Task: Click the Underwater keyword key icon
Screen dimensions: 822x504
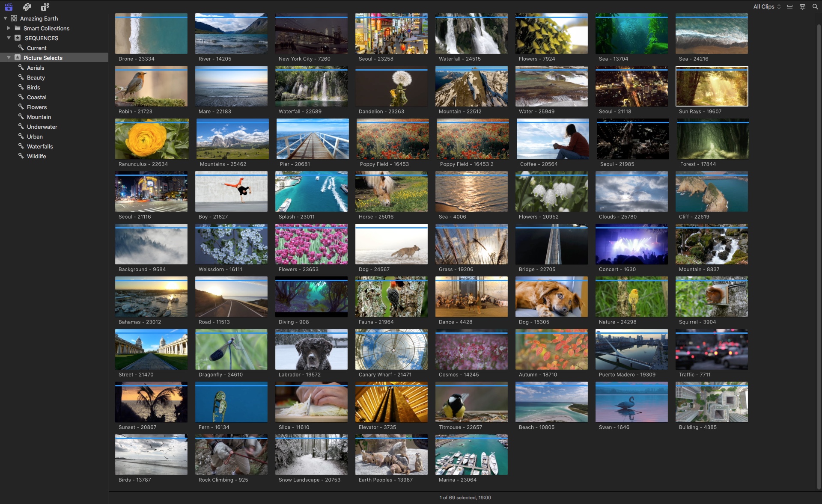Action: pyautogui.click(x=21, y=126)
